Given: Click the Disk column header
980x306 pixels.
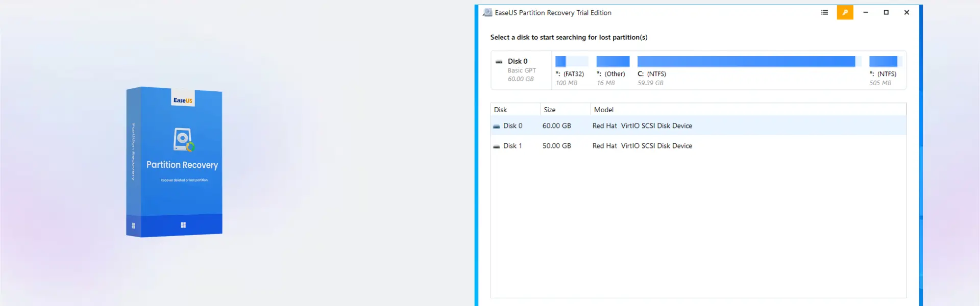Looking at the screenshot, I should point(516,110).
